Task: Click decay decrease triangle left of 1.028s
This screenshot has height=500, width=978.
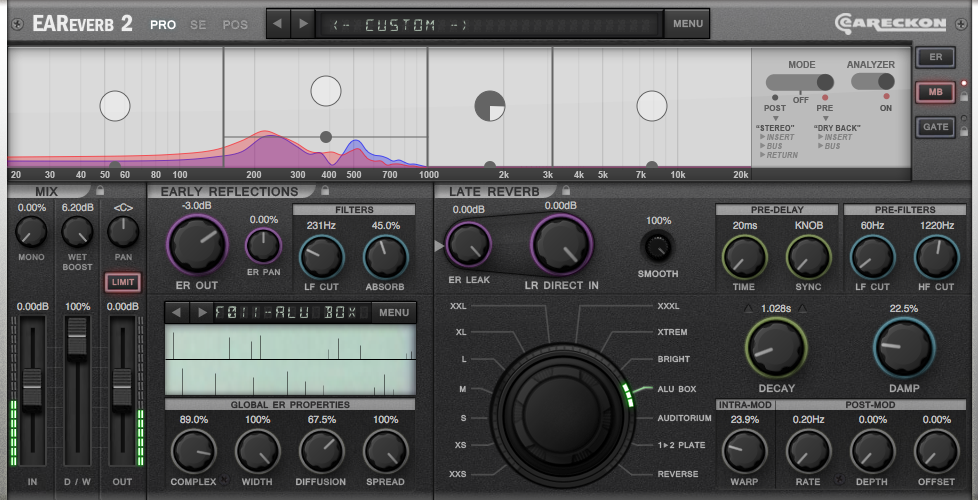Action: coord(749,309)
